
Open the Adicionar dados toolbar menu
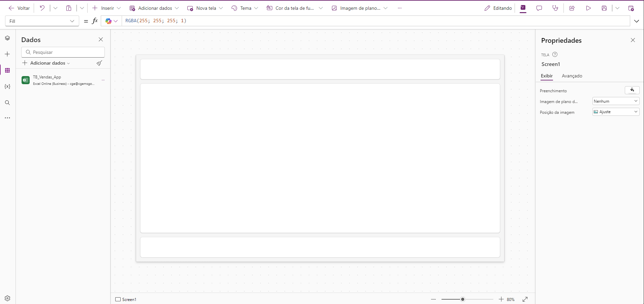click(x=154, y=8)
